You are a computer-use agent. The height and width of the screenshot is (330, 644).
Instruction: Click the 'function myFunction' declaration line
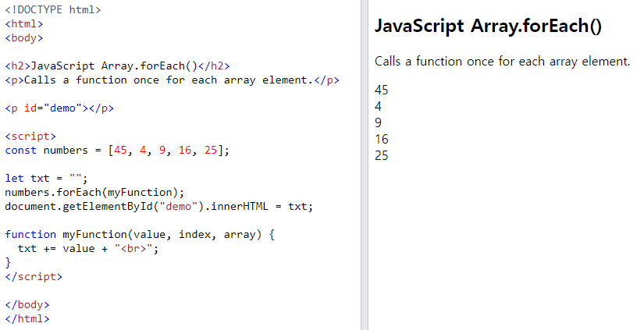click(140, 234)
